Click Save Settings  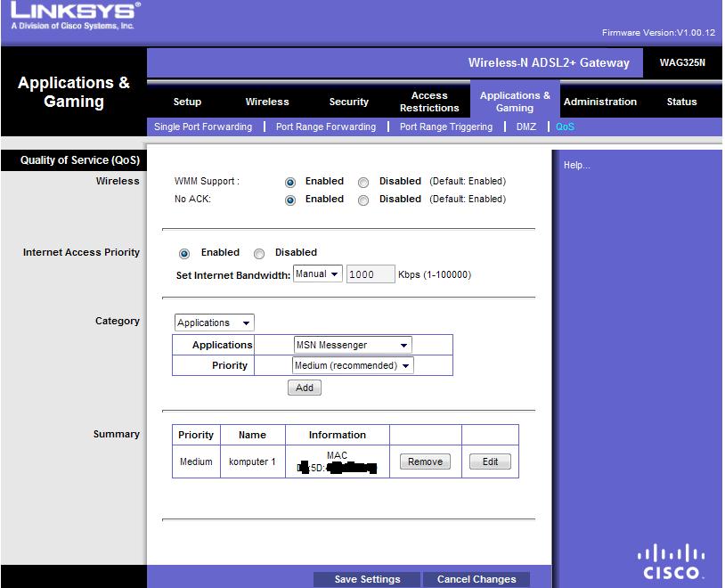pyautogui.click(x=367, y=579)
